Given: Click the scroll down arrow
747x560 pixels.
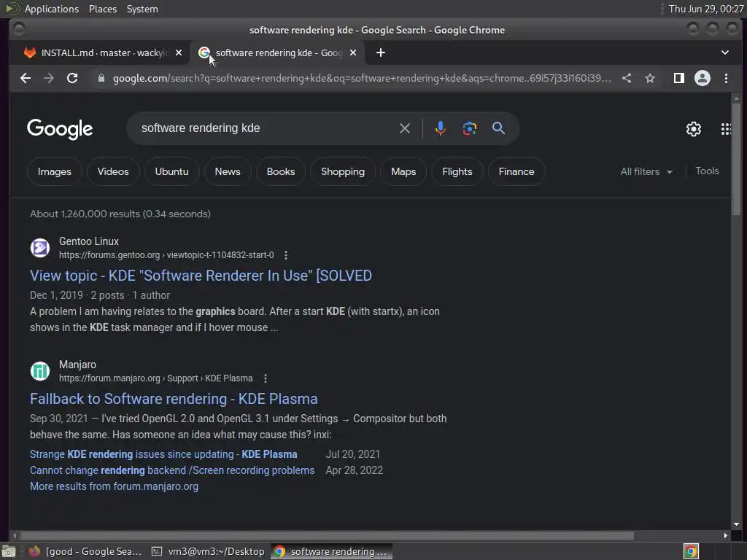Looking at the screenshot, I should tap(736, 524).
